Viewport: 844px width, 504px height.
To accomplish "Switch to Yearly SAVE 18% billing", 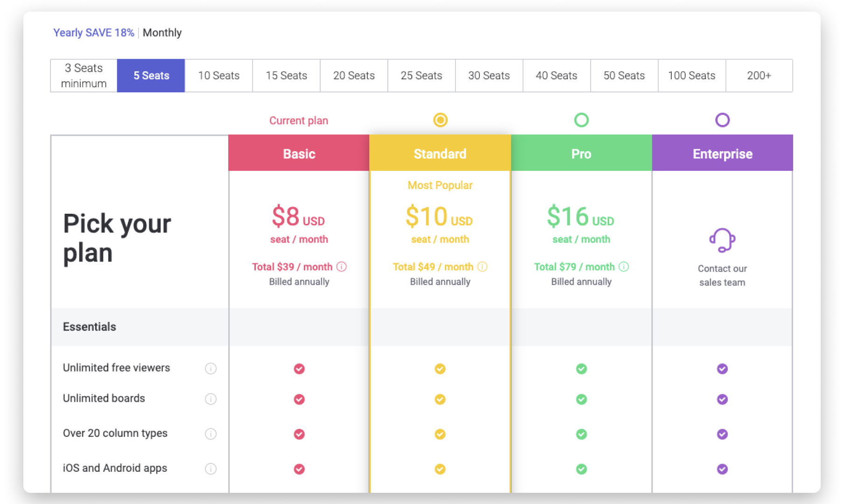I will (94, 33).
